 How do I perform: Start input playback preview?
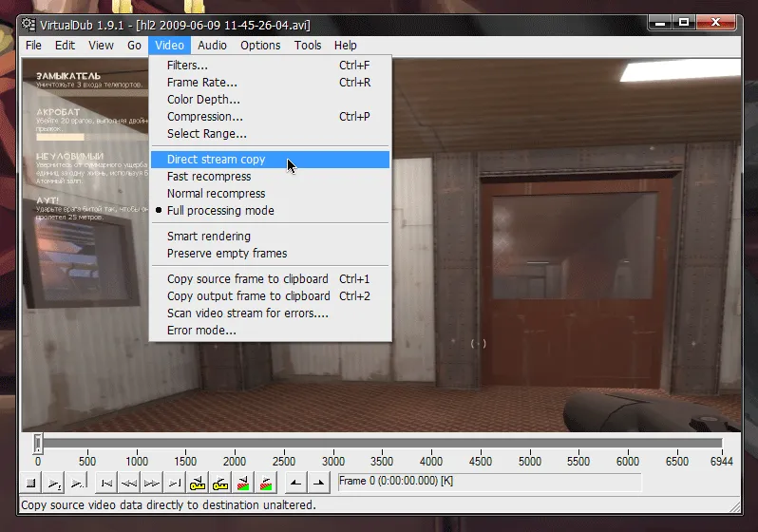54,483
